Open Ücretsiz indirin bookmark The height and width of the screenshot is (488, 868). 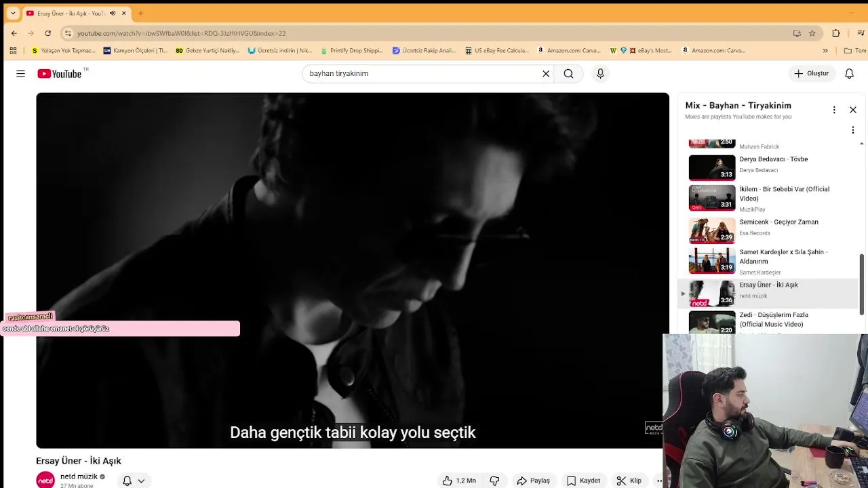[279, 50]
